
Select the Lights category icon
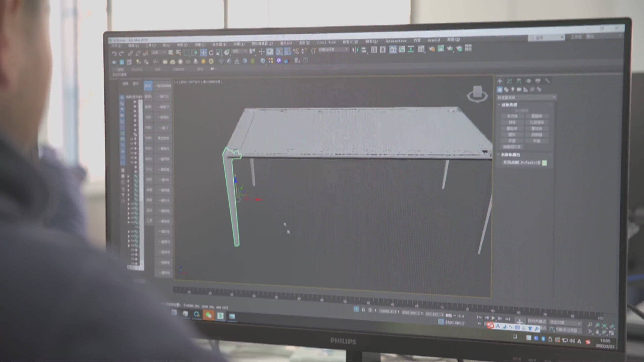[513, 89]
